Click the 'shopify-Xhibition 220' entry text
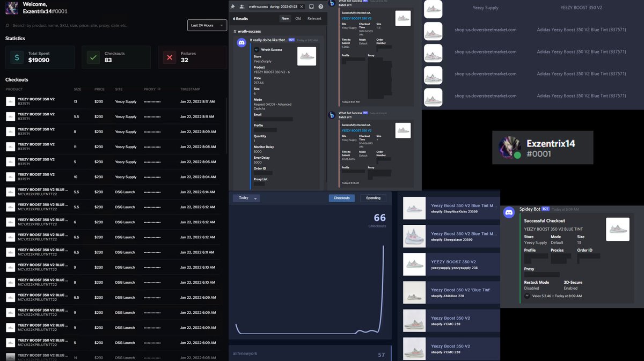This screenshot has height=361, width=644. 447,296
